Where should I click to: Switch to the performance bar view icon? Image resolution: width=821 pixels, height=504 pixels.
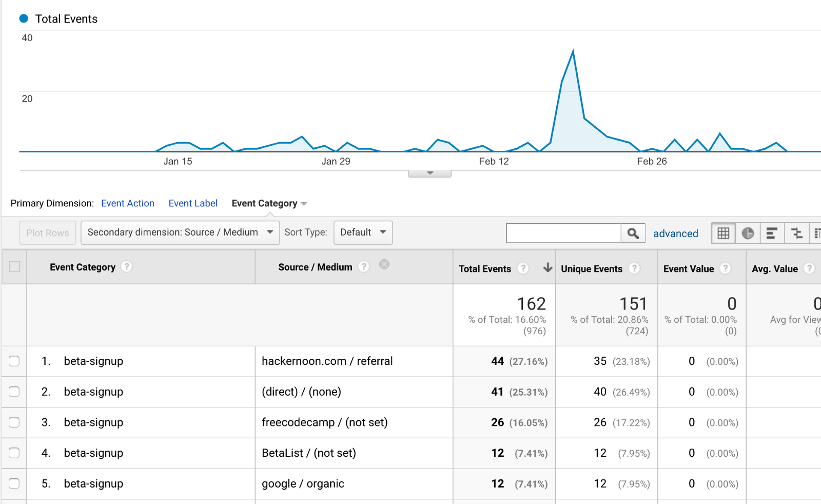coord(772,234)
